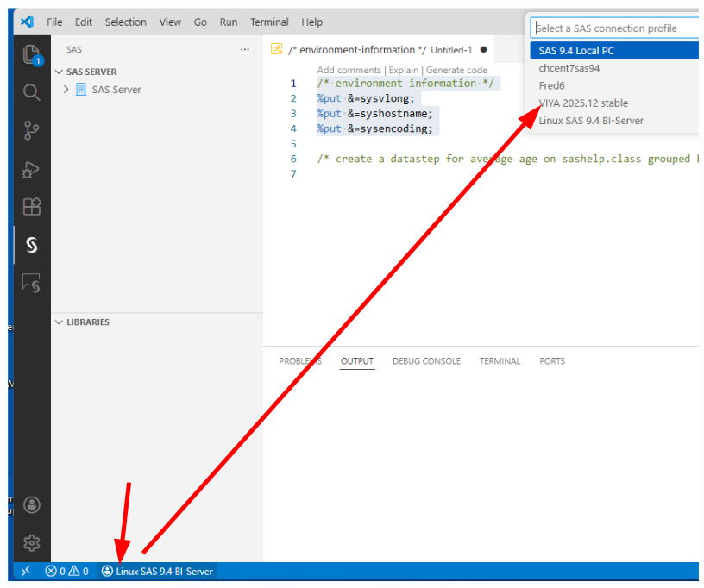Select the Fred6 connection profile
704x588 pixels.
tap(614, 85)
